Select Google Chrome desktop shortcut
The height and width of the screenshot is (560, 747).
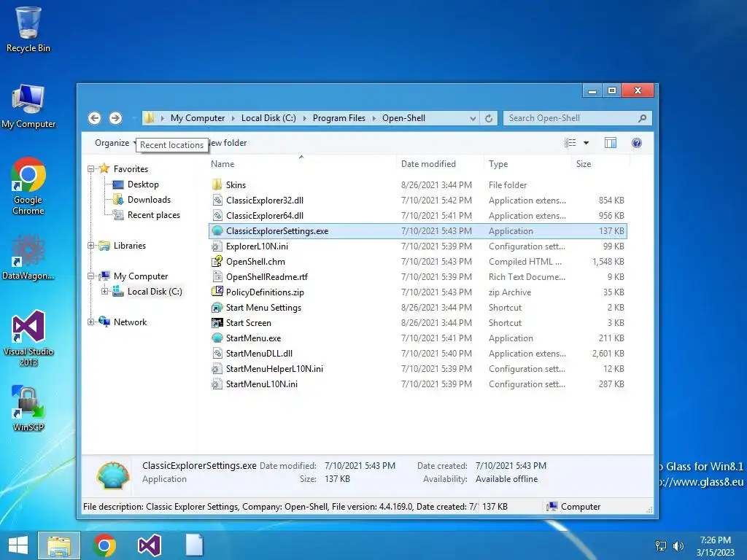click(x=28, y=186)
